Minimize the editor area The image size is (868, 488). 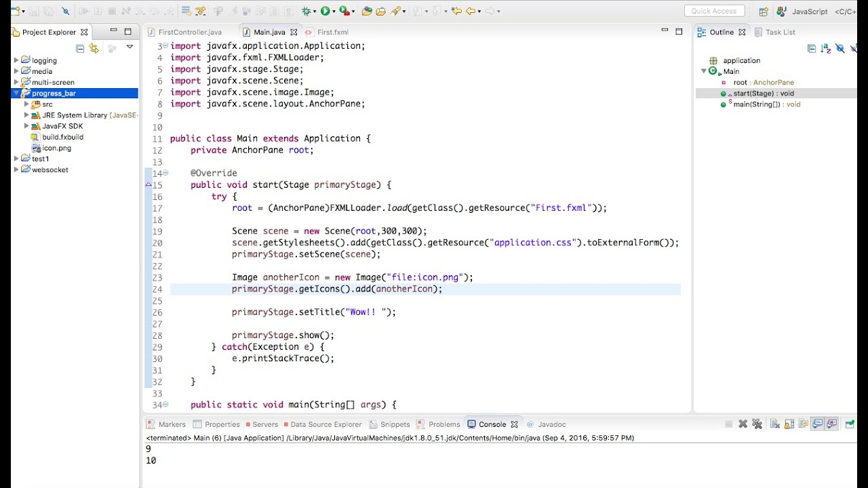pos(665,31)
